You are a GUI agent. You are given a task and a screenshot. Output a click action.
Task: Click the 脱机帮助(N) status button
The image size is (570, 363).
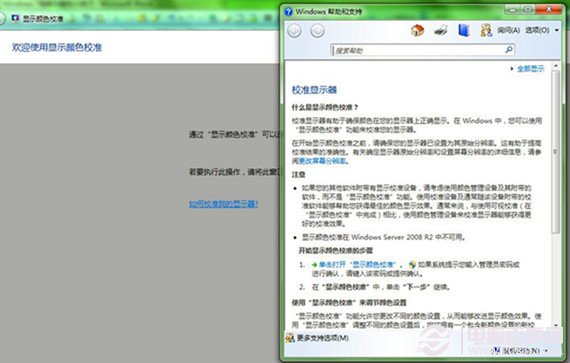coord(521,351)
